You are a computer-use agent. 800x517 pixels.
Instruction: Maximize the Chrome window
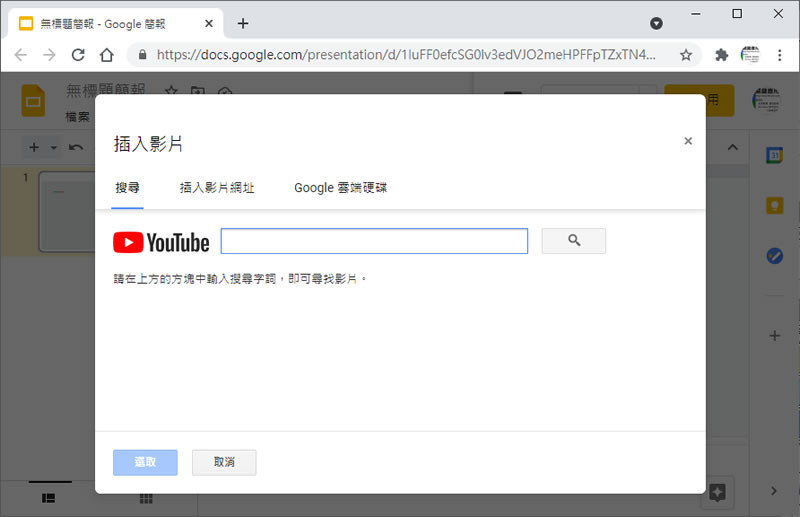737,14
